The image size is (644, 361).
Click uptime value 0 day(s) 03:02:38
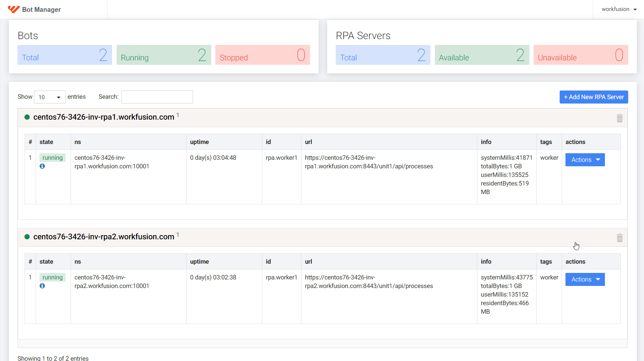tap(213, 277)
